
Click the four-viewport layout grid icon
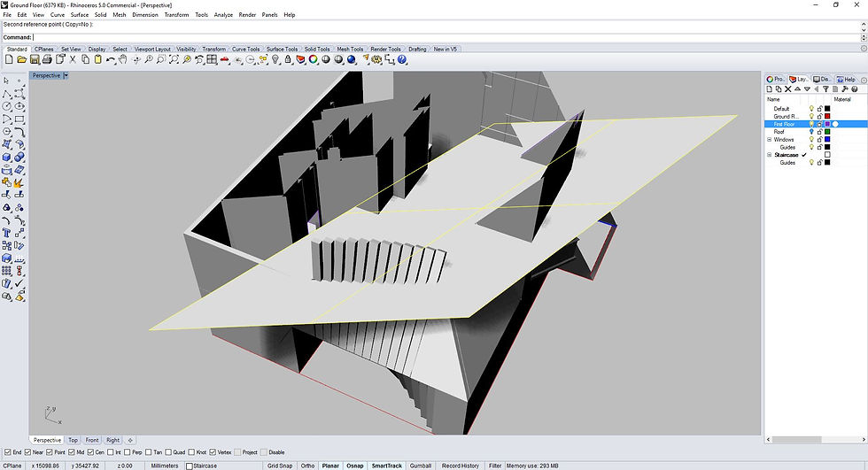pyautogui.click(x=212, y=59)
